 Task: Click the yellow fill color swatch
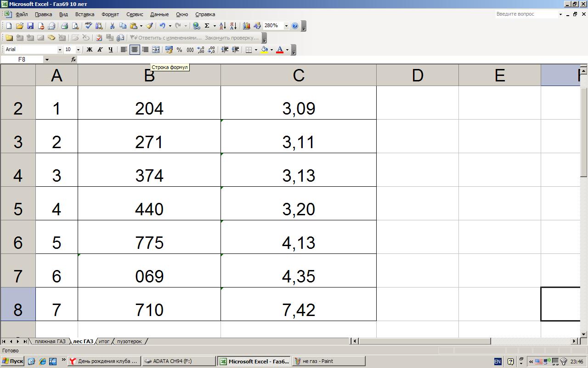coord(264,50)
